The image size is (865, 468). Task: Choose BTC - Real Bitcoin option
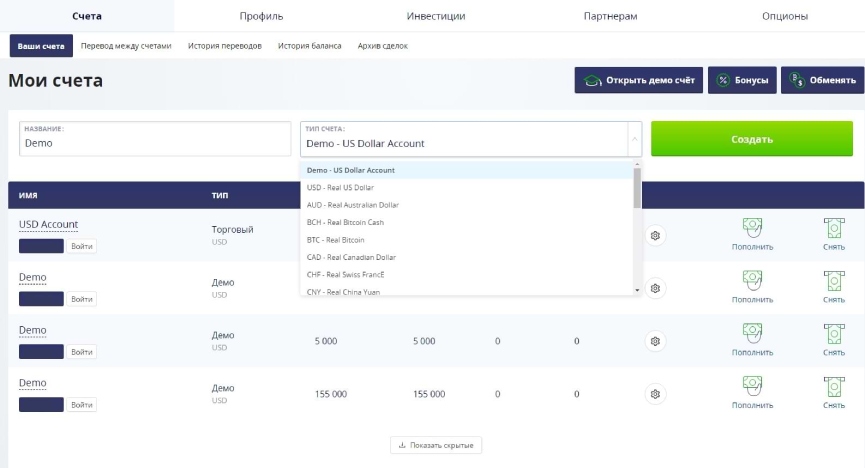(x=467, y=240)
